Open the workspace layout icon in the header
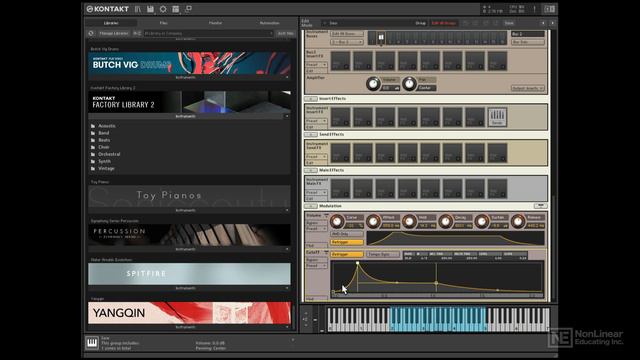The height and width of the screenshot is (360, 640). coord(176,9)
